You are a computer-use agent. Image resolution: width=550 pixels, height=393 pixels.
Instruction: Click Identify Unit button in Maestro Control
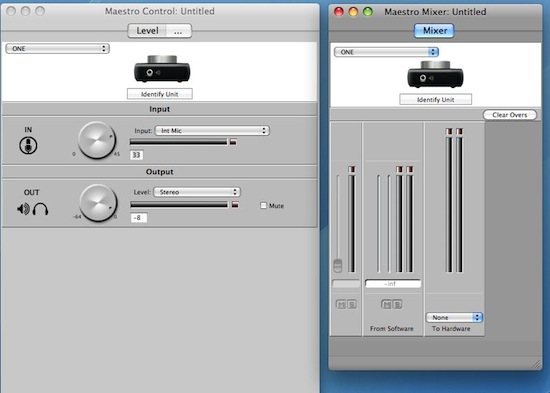point(160,94)
